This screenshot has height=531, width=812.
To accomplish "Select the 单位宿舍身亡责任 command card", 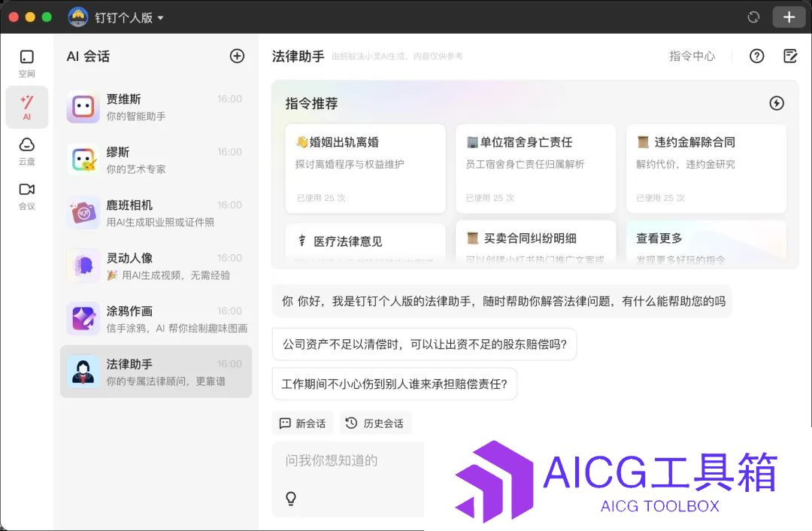I will 535,168.
